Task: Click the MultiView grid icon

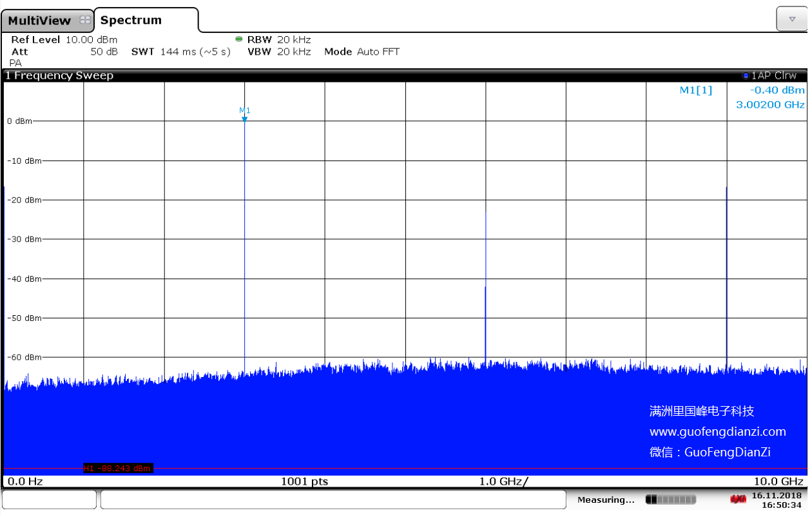Action: pyautogui.click(x=85, y=21)
